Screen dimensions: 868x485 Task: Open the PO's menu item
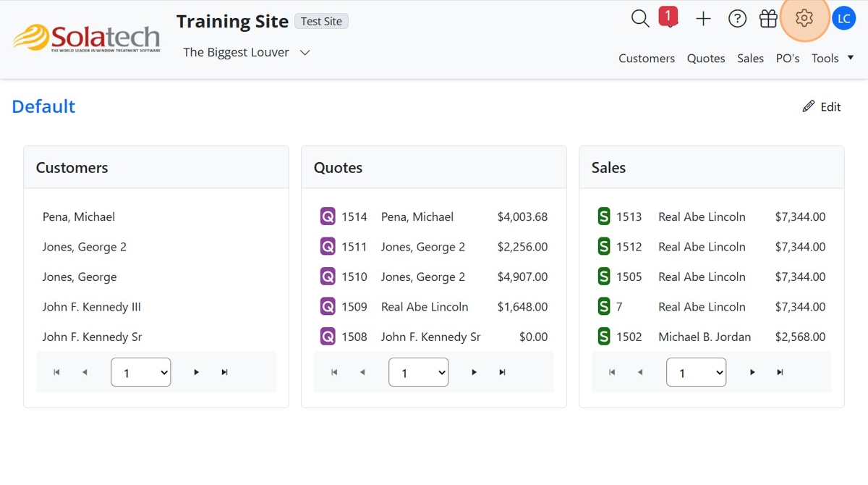pyautogui.click(x=787, y=59)
